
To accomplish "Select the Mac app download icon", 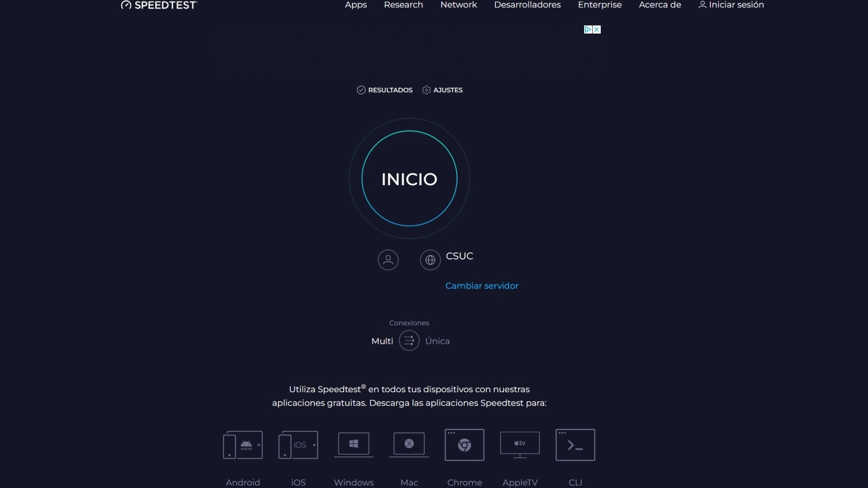I will click(409, 445).
